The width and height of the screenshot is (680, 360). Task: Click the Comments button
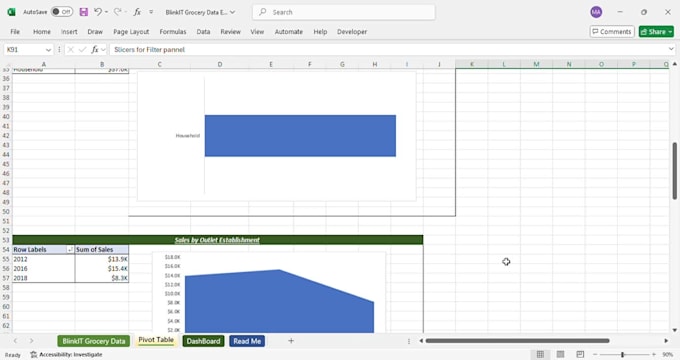tap(612, 32)
